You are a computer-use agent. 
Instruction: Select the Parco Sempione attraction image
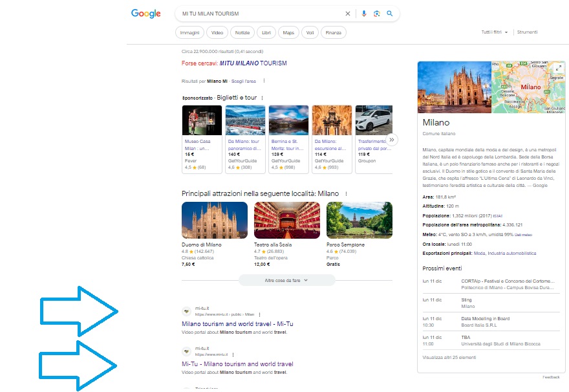360,221
